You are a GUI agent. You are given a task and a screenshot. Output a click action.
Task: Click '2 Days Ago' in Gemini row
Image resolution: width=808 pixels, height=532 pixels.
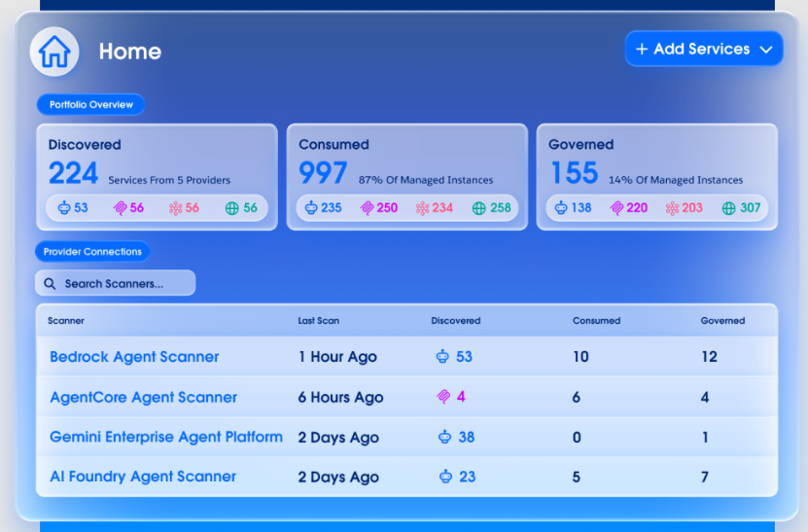tap(338, 438)
